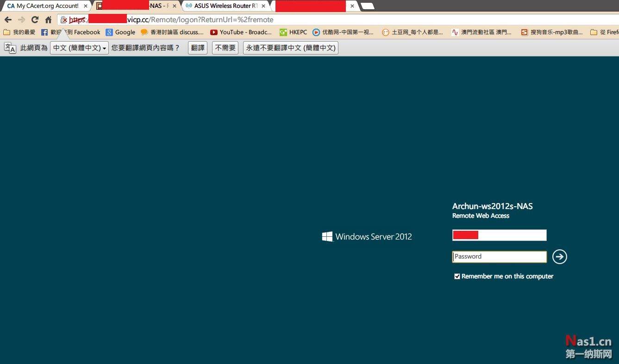Viewport: 619px width, 364px height.
Task: Click the browser forward arrow
Action: coord(21,20)
